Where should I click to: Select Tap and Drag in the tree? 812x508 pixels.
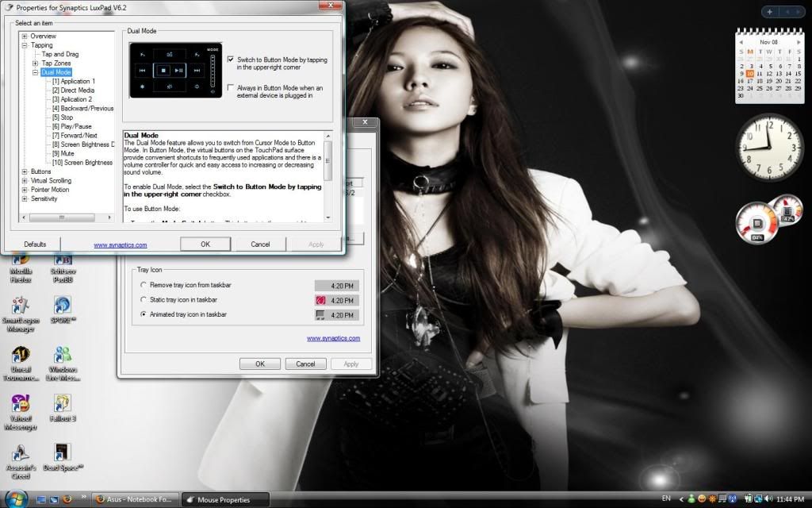(x=60, y=54)
